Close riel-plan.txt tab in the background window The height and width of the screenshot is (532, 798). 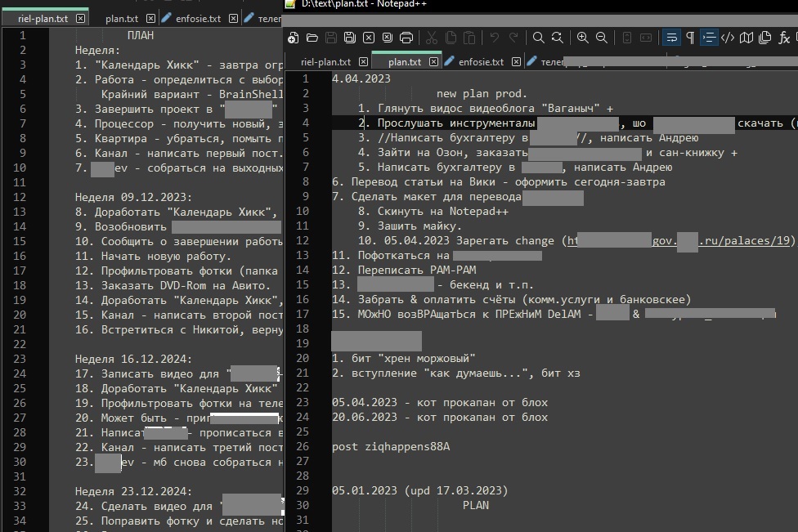[80, 18]
